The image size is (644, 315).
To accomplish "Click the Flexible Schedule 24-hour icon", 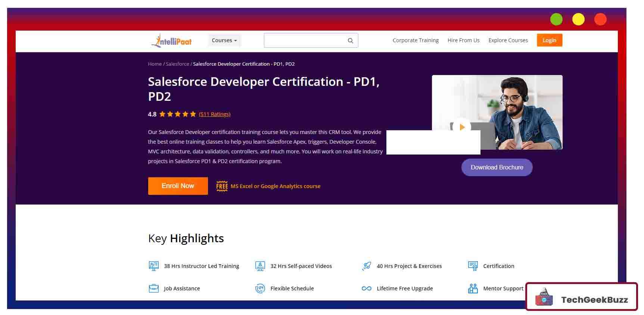I will click(260, 289).
